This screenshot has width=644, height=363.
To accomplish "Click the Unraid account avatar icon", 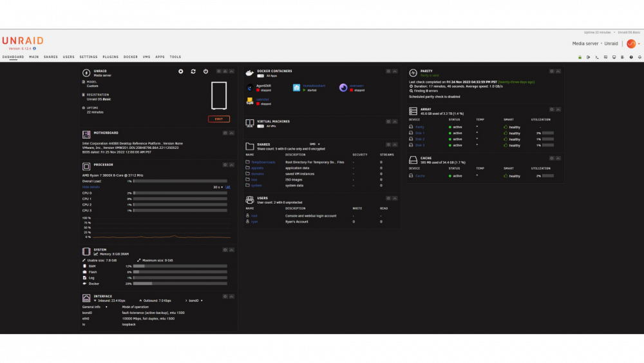I will pyautogui.click(x=631, y=44).
